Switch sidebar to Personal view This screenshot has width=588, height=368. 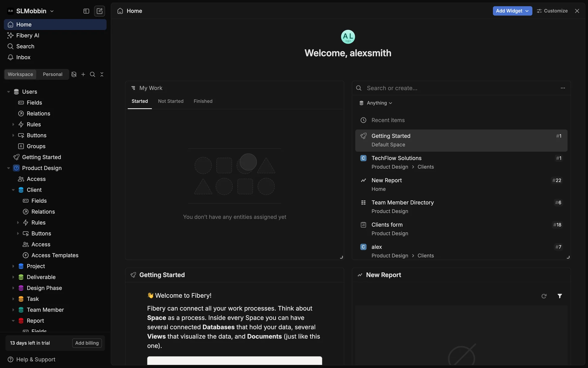click(52, 75)
